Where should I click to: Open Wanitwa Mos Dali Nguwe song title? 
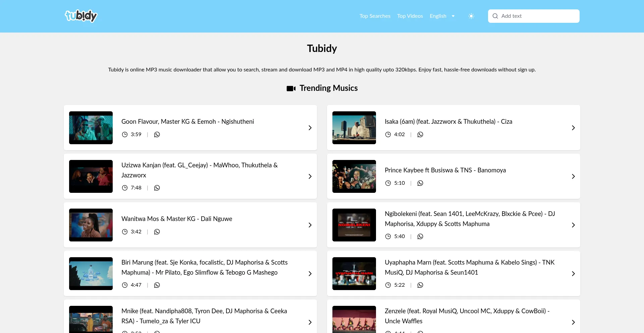tap(177, 219)
